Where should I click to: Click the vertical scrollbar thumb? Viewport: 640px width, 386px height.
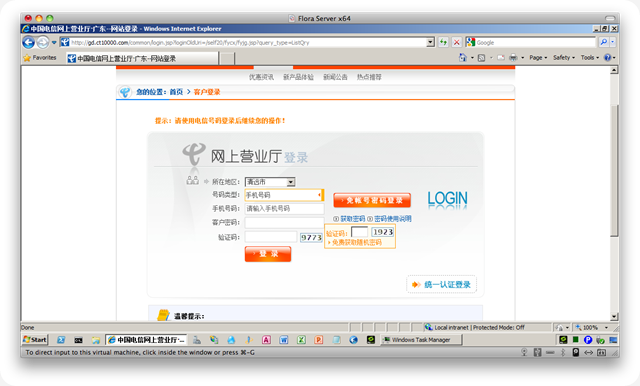click(x=614, y=171)
